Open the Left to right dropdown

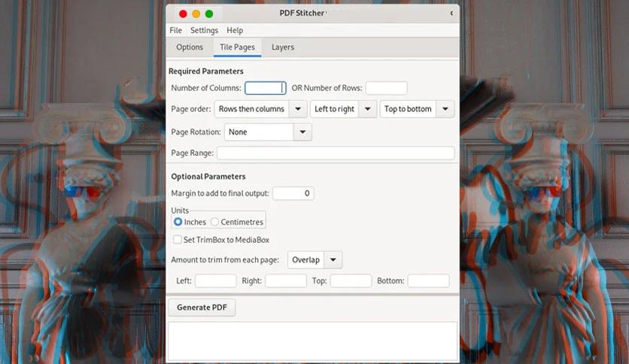343,109
